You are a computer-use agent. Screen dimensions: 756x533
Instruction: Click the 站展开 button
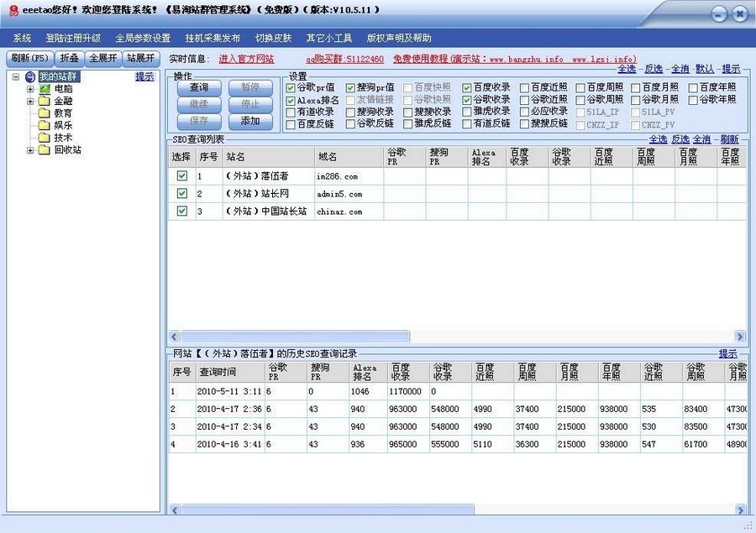(x=140, y=58)
